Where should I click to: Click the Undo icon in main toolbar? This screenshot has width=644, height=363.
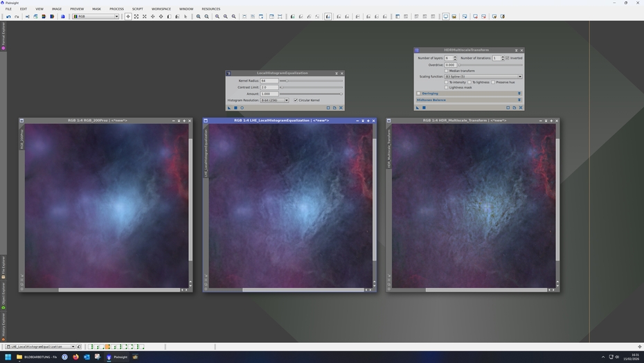tap(8, 17)
